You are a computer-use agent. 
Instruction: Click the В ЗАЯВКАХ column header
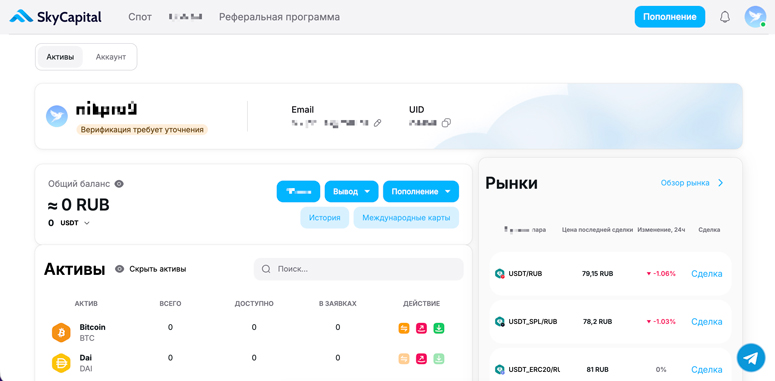pos(338,303)
